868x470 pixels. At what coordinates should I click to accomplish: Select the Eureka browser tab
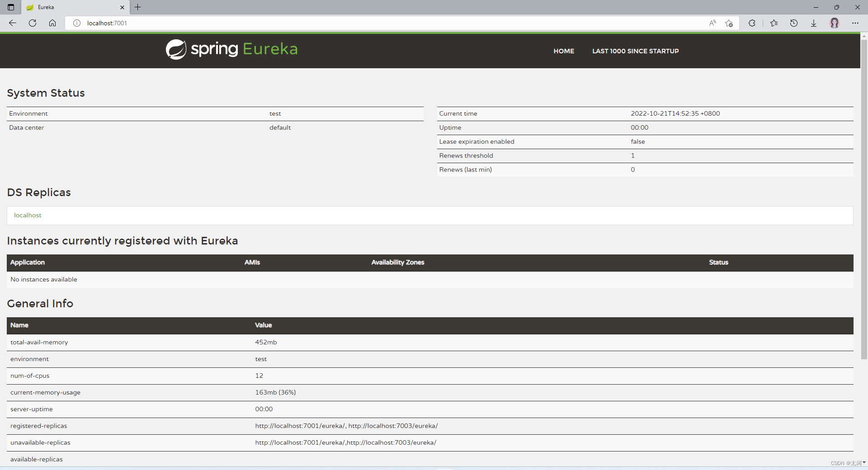coord(75,7)
